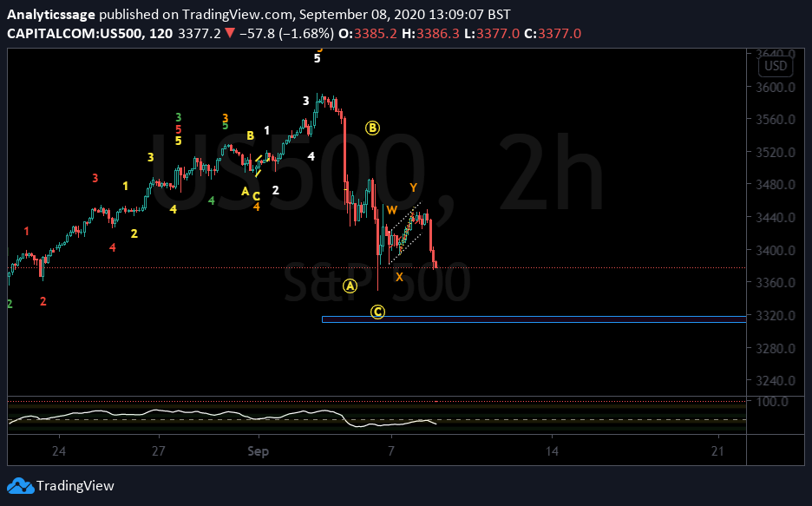The image size is (812, 506).
Task: Click the 3400.0 price axis label
Action: coord(775,250)
